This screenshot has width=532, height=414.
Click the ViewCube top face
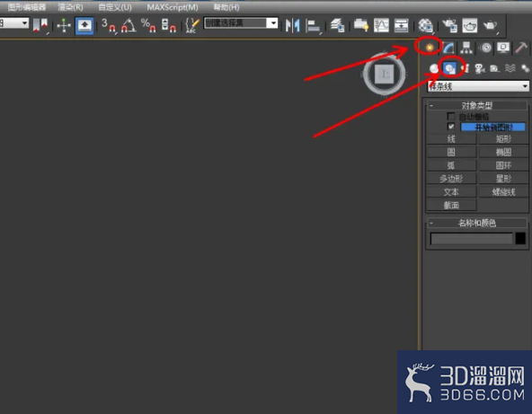[x=384, y=74]
